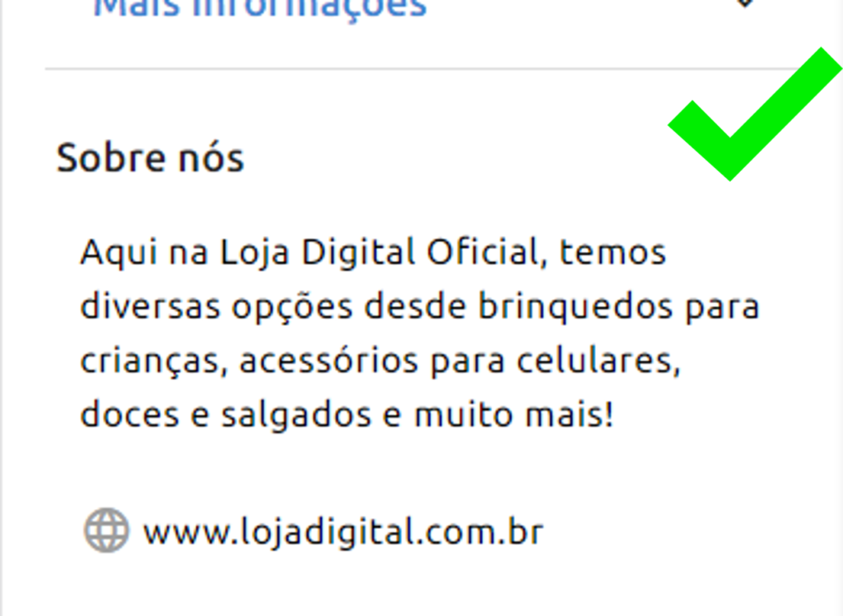Click the globe icon beside the website
Image resolution: width=843 pixels, height=616 pixels.
click(x=106, y=530)
